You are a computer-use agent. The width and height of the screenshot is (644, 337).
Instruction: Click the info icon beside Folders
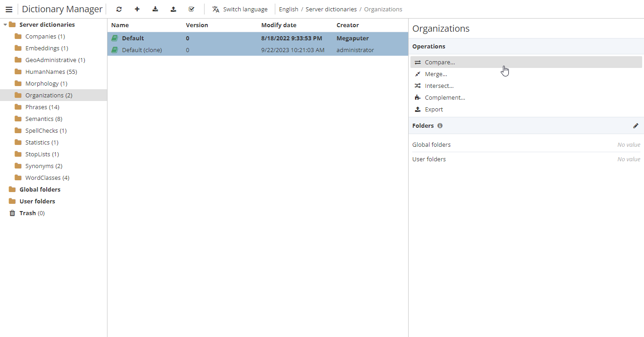[x=440, y=126]
